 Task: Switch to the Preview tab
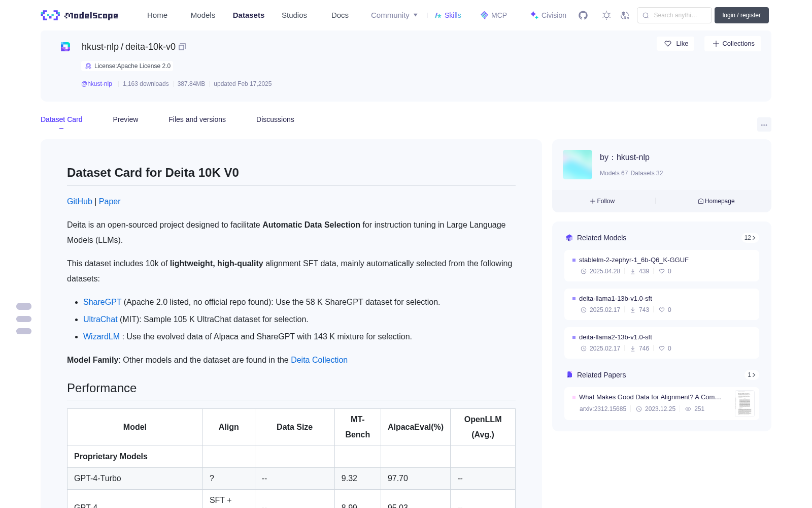125,119
